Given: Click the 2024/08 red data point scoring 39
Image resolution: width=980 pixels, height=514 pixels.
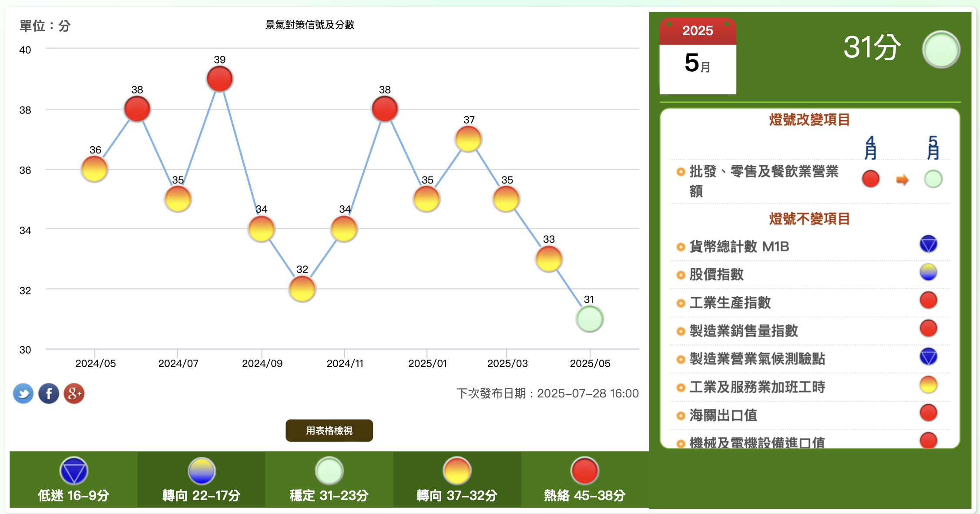Looking at the screenshot, I should [220, 79].
